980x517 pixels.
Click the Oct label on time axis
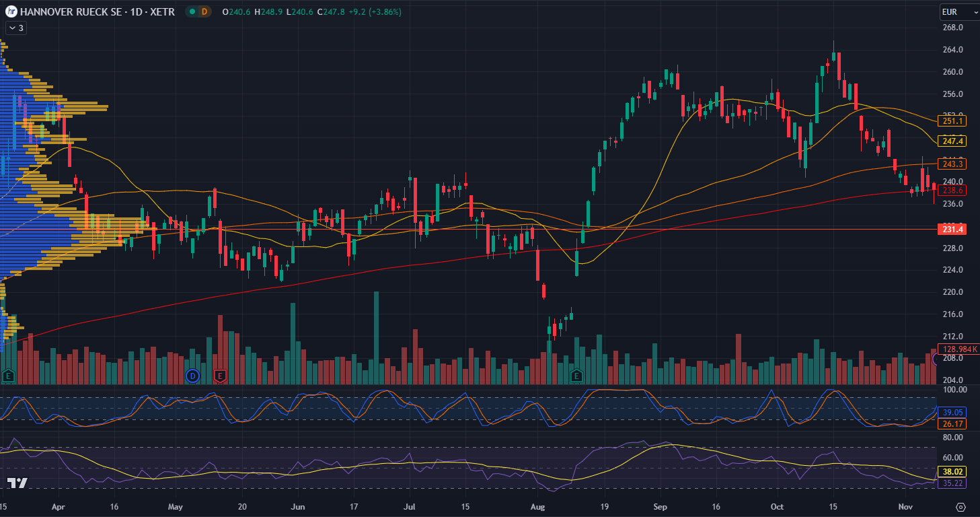pos(778,506)
